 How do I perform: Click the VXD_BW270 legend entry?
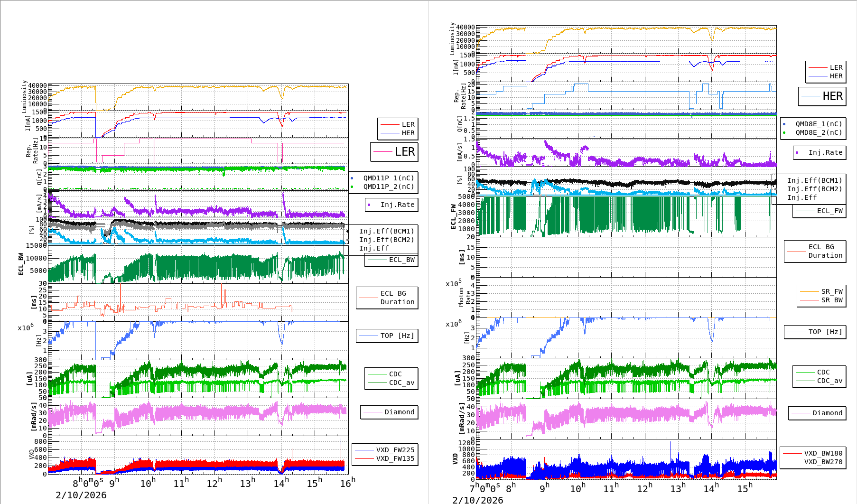coord(813,462)
